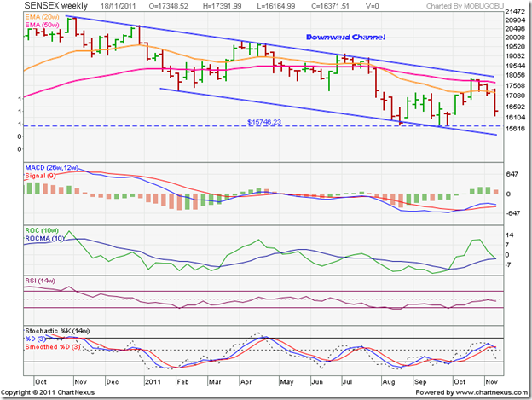Click ROC axis label 14
The width and height of the screenshot is (532, 400).
coord(509,235)
